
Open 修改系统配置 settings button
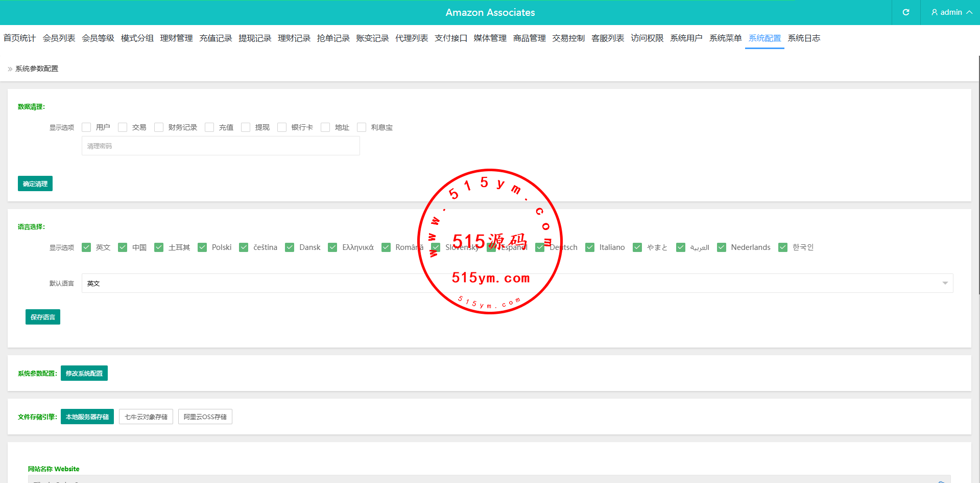click(x=84, y=373)
